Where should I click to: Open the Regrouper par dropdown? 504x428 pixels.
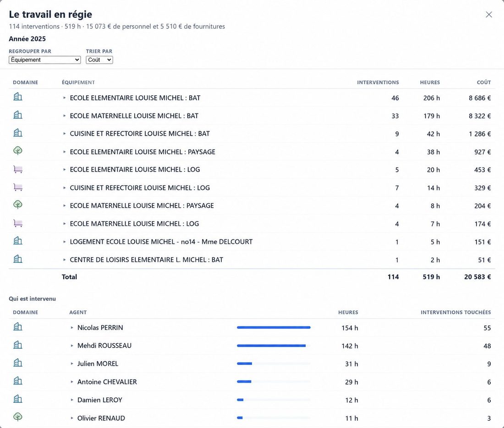45,60
